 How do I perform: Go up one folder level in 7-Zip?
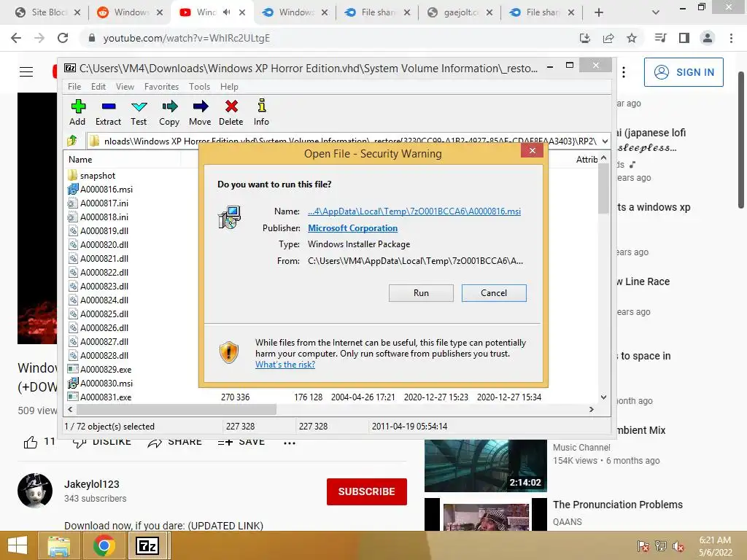click(x=72, y=141)
